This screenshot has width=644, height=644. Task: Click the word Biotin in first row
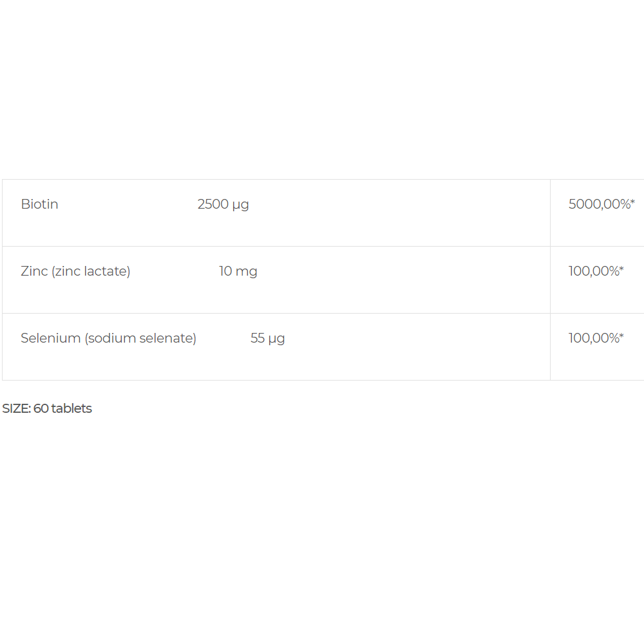(39, 204)
